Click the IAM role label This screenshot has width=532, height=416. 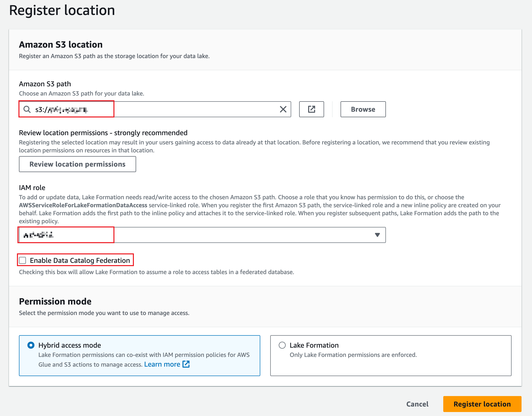click(x=32, y=188)
